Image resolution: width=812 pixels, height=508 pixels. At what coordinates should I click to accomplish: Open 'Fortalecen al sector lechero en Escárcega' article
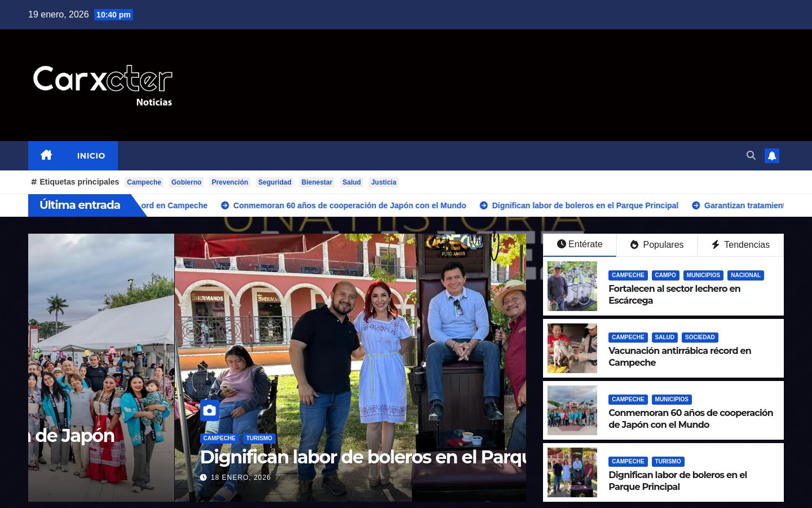point(674,294)
